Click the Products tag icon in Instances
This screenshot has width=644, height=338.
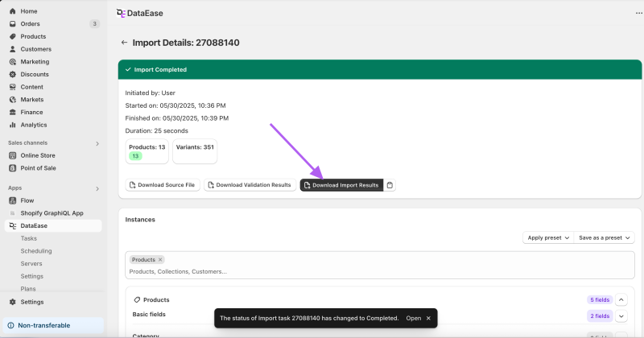(x=137, y=300)
